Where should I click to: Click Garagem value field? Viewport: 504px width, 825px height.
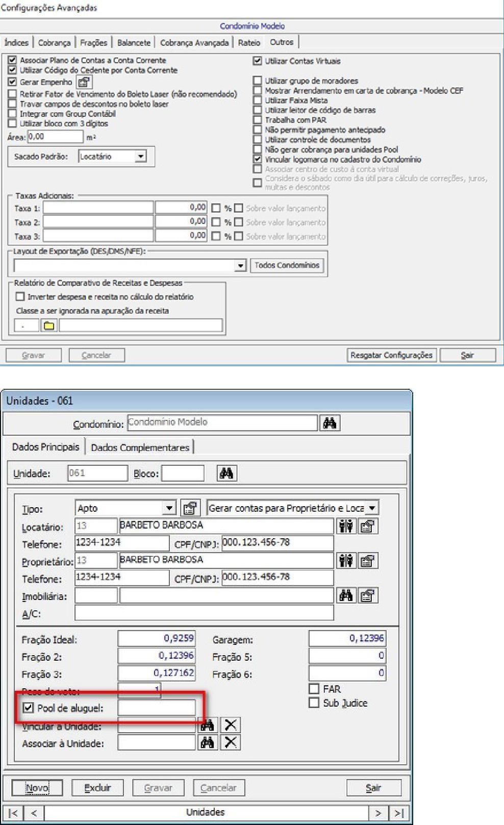tap(347, 638)
